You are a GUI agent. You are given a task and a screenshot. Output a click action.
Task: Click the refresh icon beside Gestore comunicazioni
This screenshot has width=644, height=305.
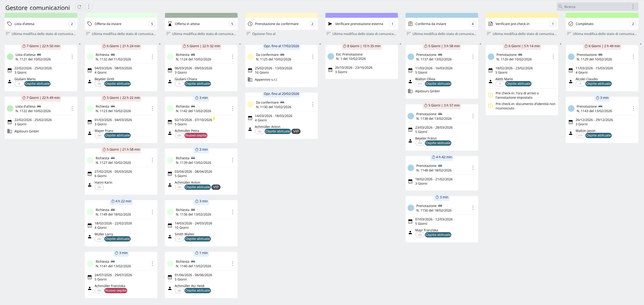[x=79, y=7]
